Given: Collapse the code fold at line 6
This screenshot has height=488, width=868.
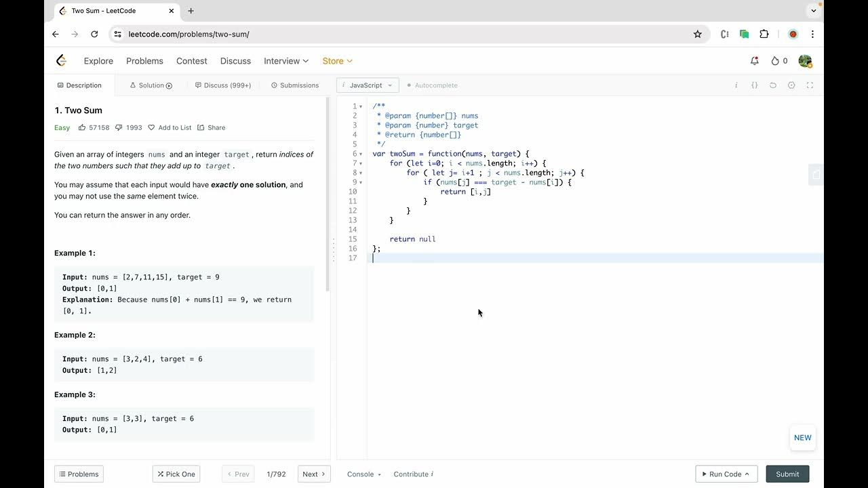Looking at the screenshot, I should click(361, 155).
